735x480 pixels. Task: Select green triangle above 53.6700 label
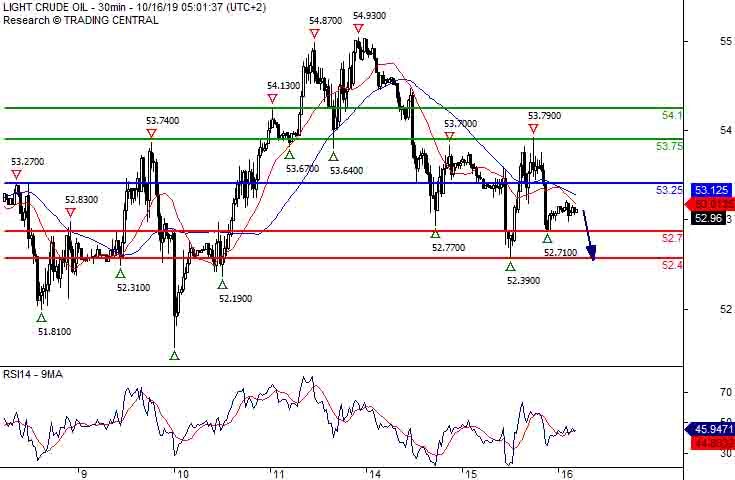[289, 154]
